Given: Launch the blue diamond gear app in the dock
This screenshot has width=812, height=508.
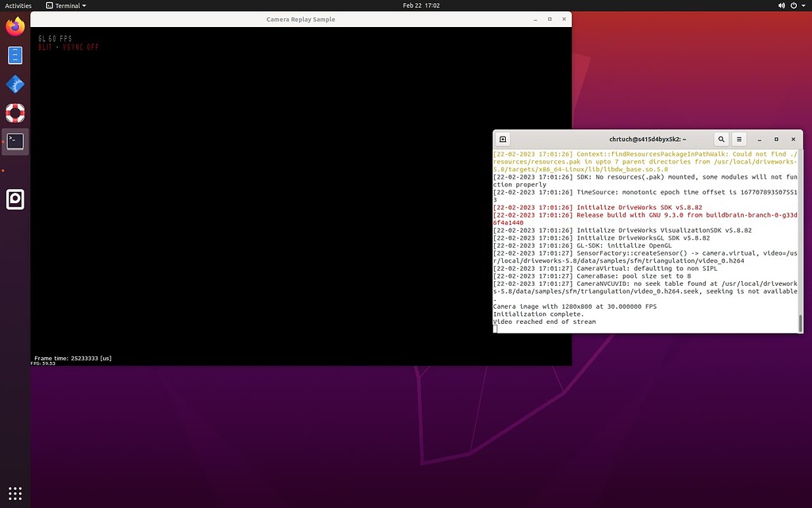Looking at the screenshot, I should tap(14, 83).
